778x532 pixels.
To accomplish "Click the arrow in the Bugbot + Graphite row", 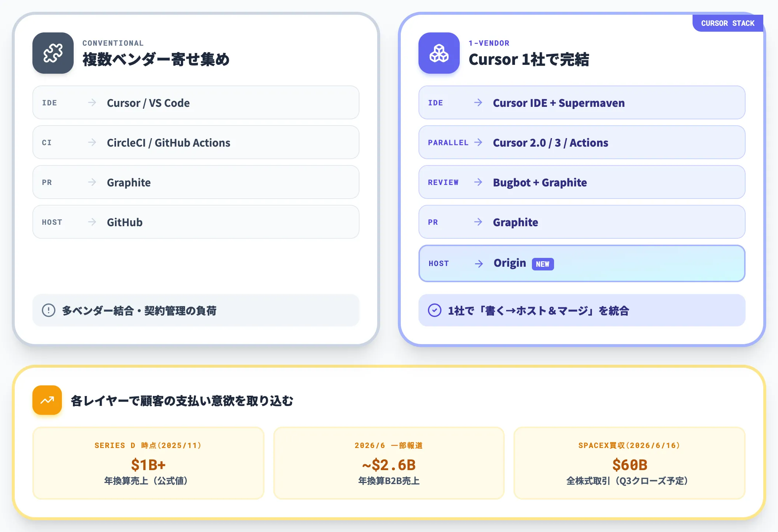I will [x=478, y=182].
